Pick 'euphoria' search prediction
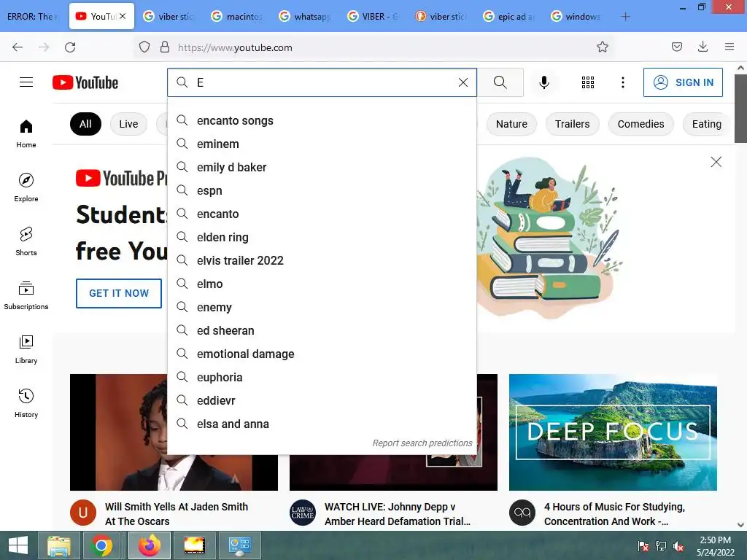The height and width of the screenshot is (560, 747). pos(322,377)
